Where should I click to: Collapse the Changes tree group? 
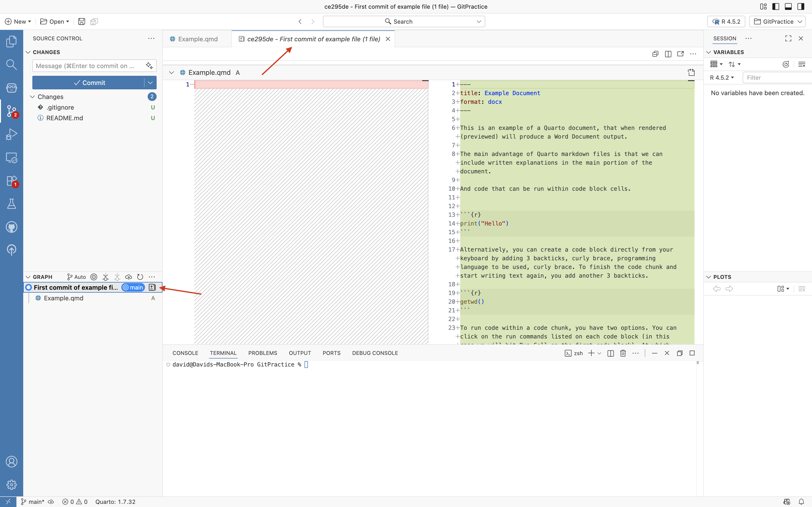coord(33,97)
